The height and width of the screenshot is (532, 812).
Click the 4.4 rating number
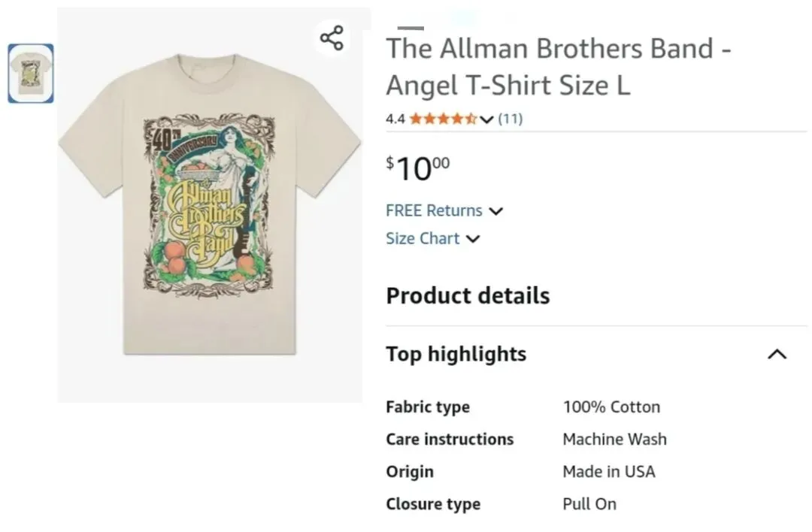point(395,119)
